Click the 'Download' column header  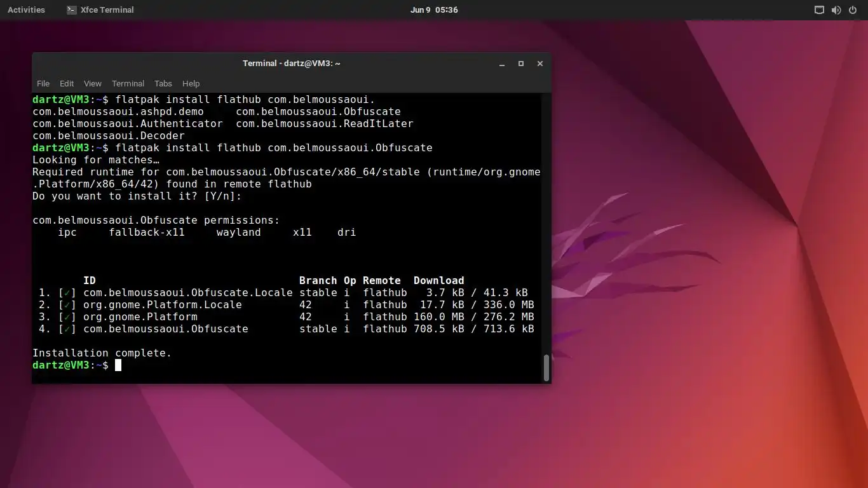click(439, 281)
